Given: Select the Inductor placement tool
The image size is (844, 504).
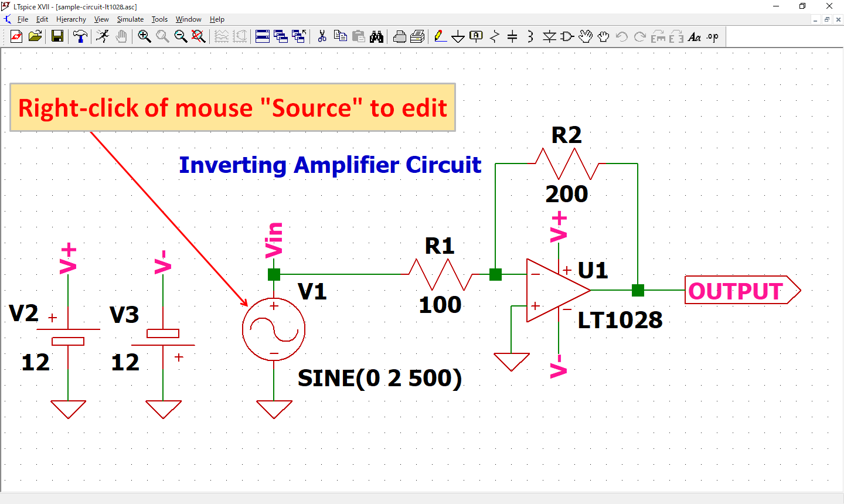Looking at the screenshot, I should [529, 36].
